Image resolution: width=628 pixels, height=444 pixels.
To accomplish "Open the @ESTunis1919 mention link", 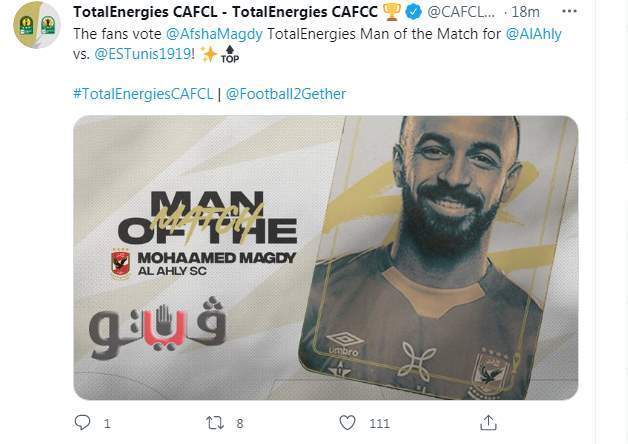I will (x=143, y=54).
